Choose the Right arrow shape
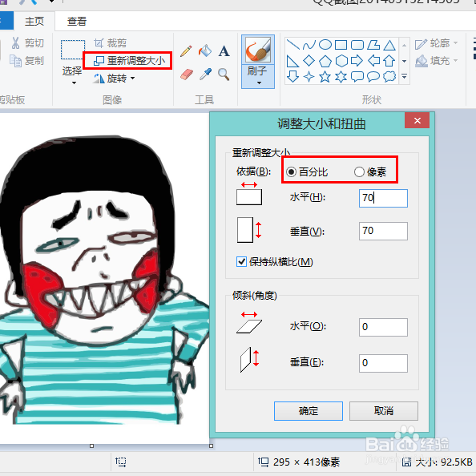 pos(357,61)
